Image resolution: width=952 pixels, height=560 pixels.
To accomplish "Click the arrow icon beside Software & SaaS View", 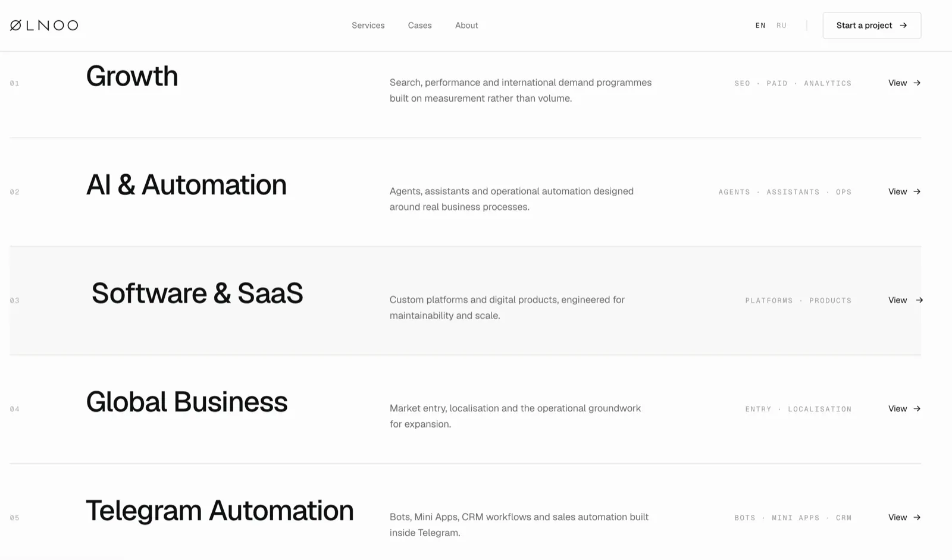I will (x=919, y=300).
